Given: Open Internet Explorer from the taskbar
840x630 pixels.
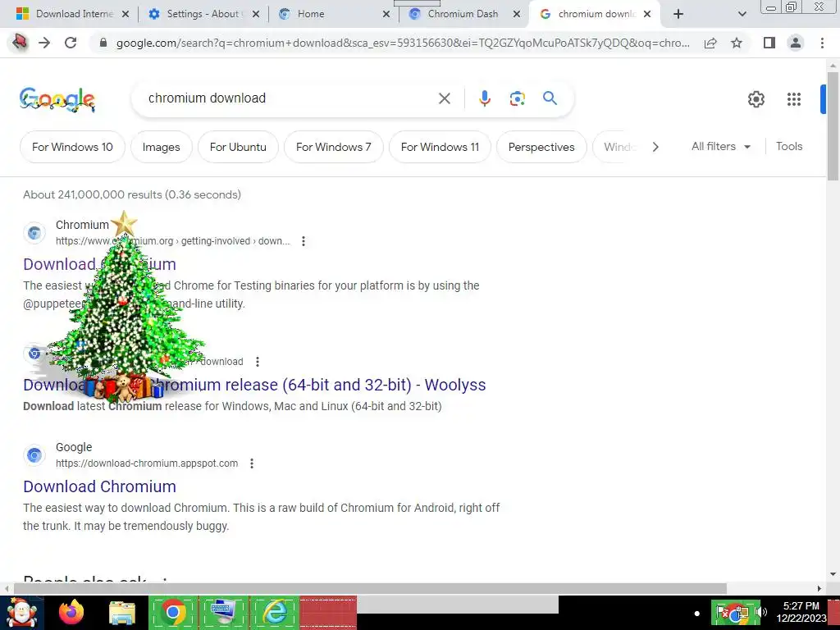Looking at the screenshot, I should (x=275, y=612).
